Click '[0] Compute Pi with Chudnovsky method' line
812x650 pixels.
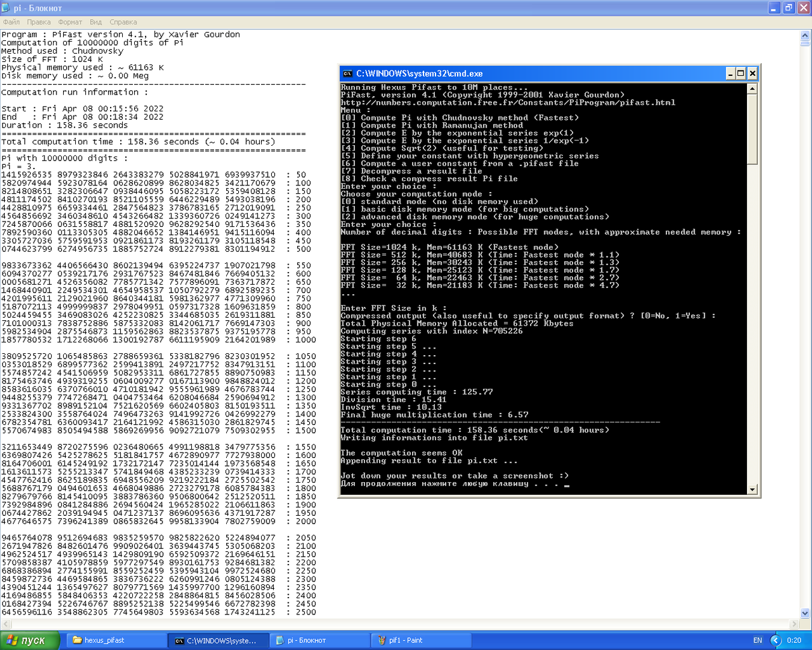click(x=460, y=118)
